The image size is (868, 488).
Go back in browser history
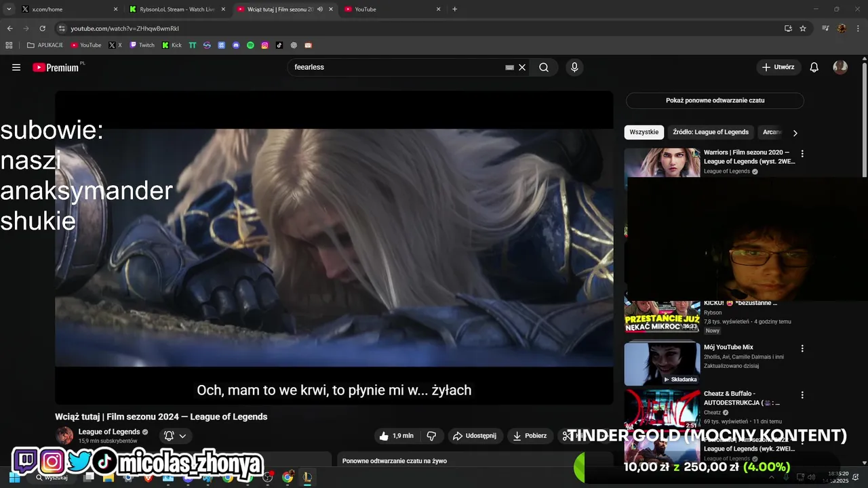[9, 28]
